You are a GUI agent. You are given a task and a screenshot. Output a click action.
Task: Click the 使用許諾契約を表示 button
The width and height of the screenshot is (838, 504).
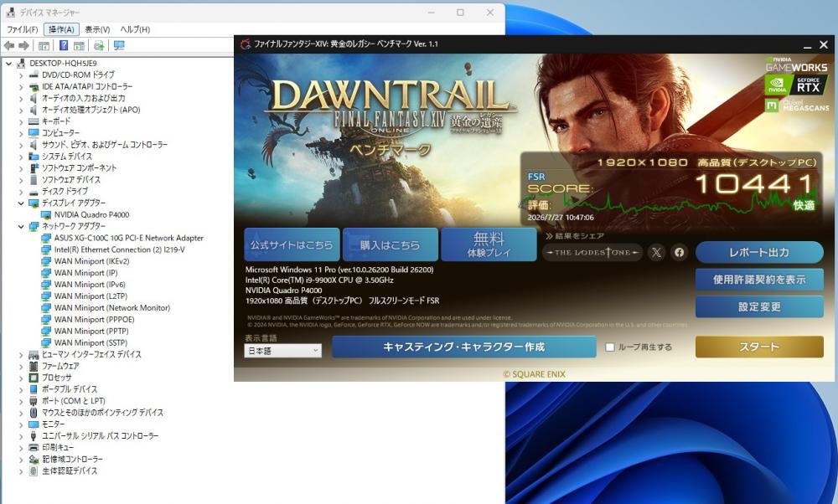(759, 280)
